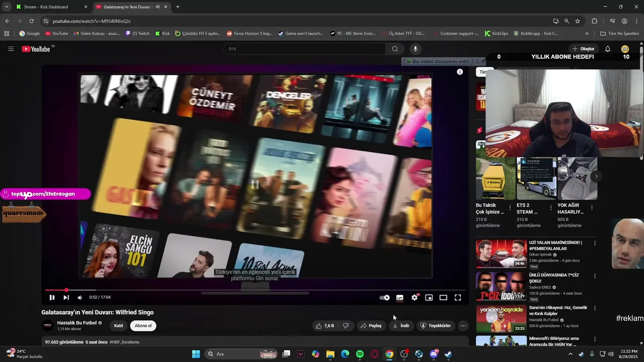Viewport: 644px width, 362px height.
Task: Go back to the previous page
Action: 7,21
